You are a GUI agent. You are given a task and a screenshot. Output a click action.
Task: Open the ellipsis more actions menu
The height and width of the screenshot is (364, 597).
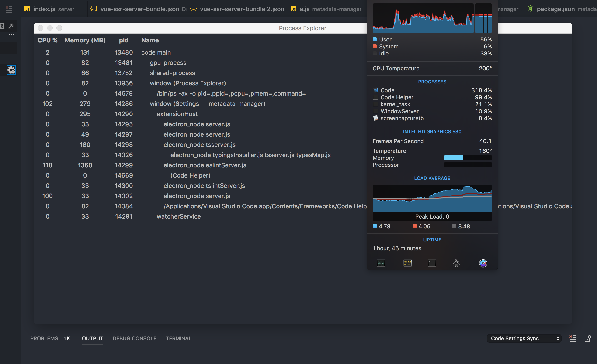(x=11, y=34)
